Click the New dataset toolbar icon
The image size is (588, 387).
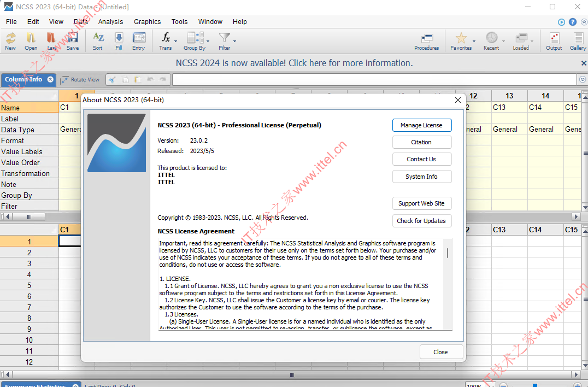[10, 40]
